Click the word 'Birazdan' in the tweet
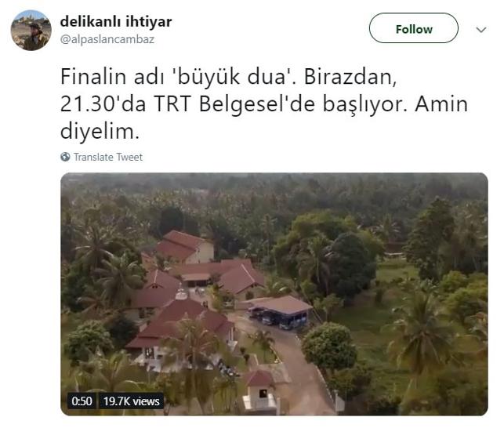Image resolution: width=504 pixels, height=428 pixels. pos(350,77)
